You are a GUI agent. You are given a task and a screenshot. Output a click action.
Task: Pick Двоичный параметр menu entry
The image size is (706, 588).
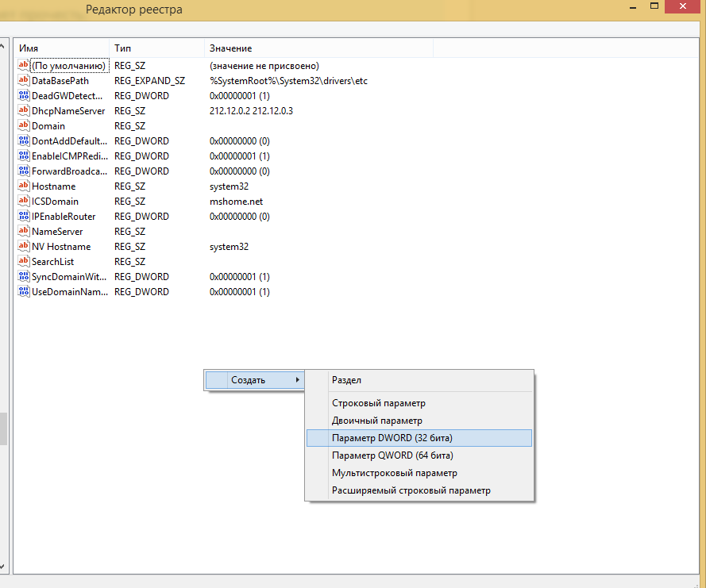point(376,421)
